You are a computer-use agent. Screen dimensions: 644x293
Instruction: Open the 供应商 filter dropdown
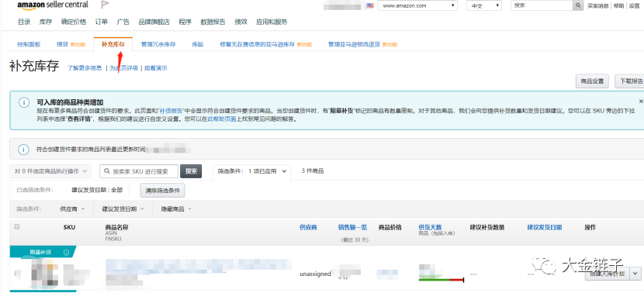72,209
